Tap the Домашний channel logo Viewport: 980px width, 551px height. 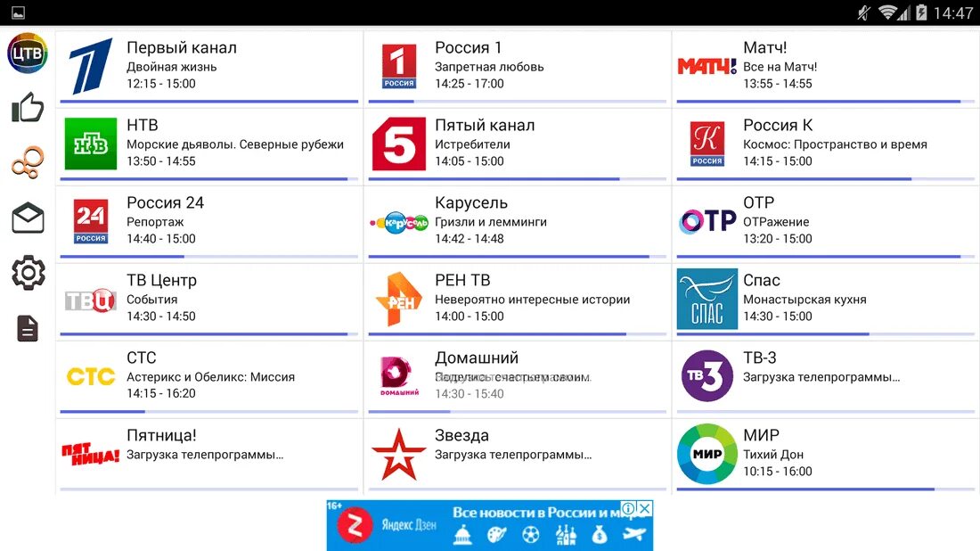point(399,376)
